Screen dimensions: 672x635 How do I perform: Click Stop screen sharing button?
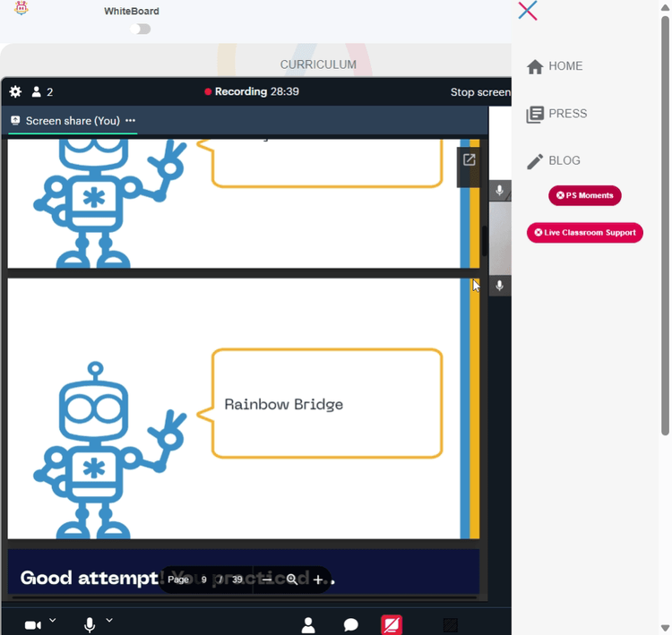point(480,92)
